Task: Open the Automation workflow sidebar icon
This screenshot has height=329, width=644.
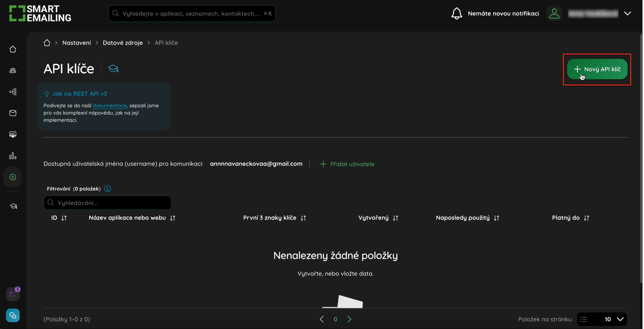Action: click(13, 92)
